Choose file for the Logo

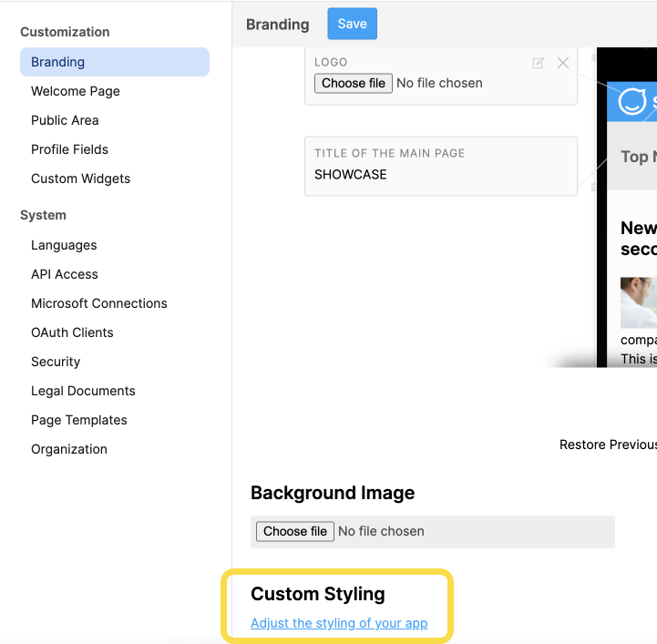coord(354,83)
